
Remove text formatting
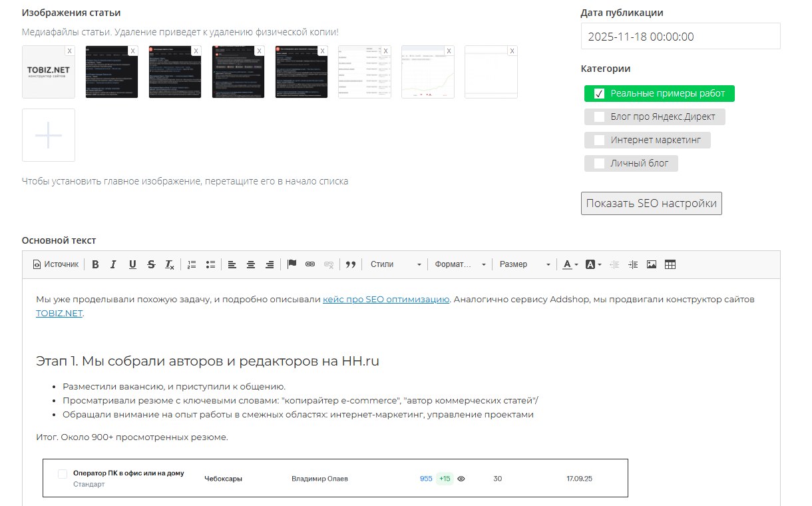point(170,264)
